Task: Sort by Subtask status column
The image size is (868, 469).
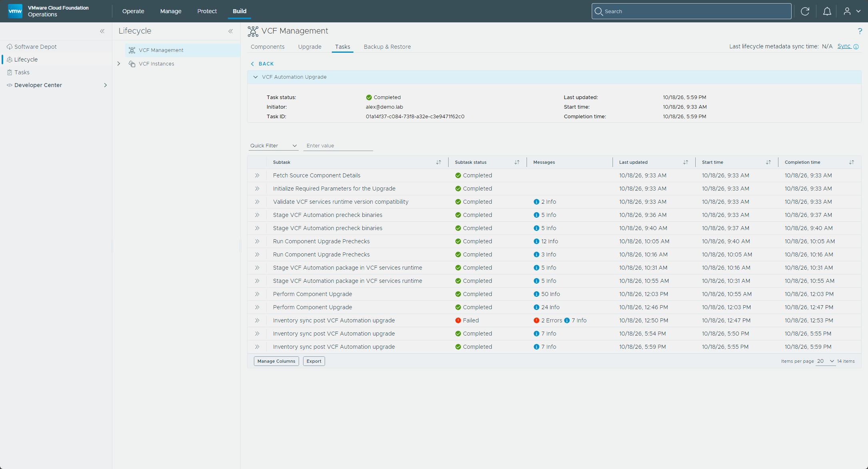Action: pos(517,162)
